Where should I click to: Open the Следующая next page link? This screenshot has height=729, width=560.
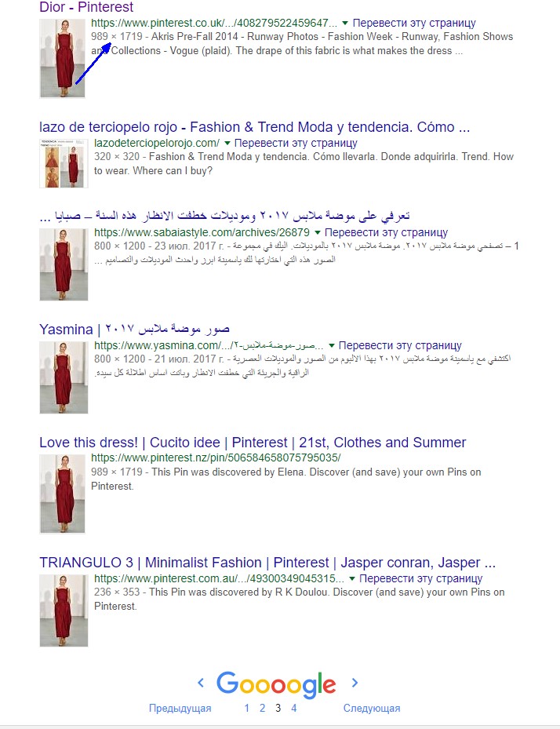click(x=372, y=708)
